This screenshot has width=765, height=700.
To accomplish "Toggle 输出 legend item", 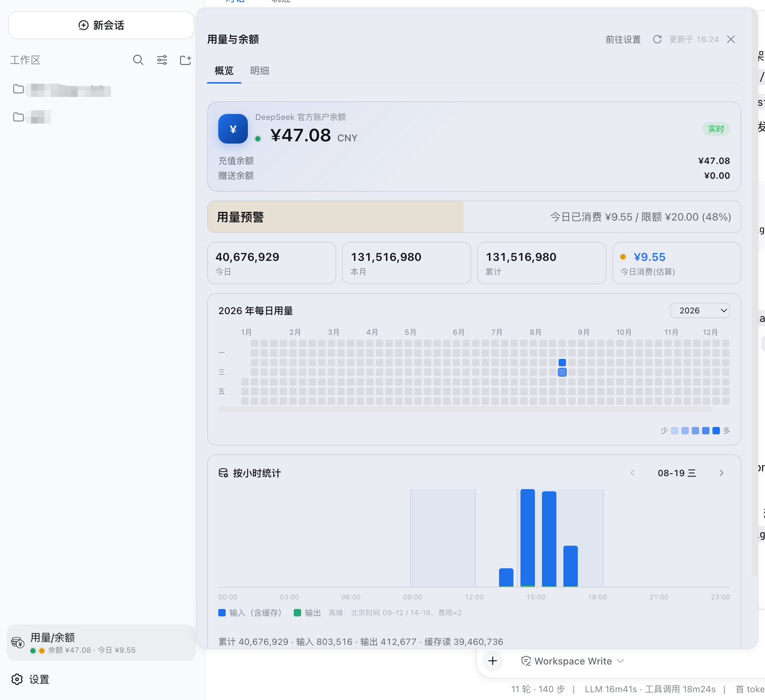I will coord(307,613).
